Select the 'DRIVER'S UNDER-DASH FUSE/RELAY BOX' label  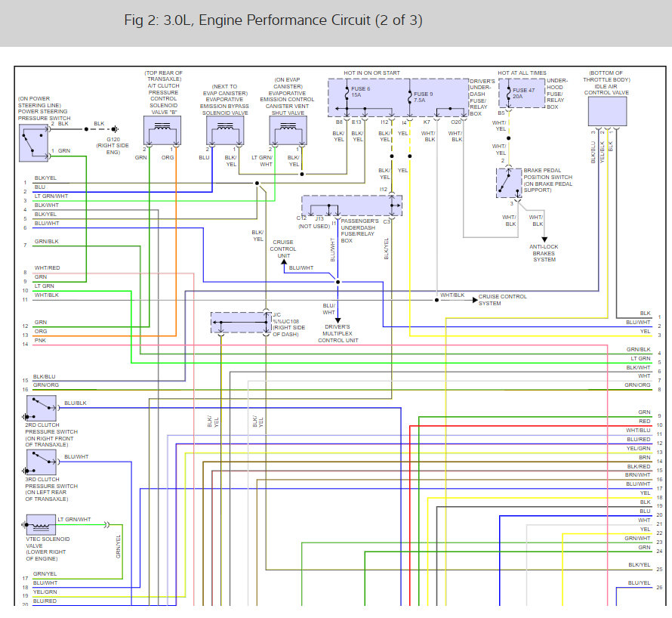tap(482, 97)
